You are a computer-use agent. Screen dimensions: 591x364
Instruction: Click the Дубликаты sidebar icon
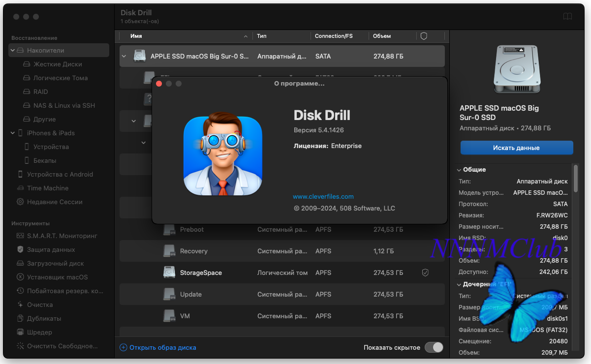[20, 319]
